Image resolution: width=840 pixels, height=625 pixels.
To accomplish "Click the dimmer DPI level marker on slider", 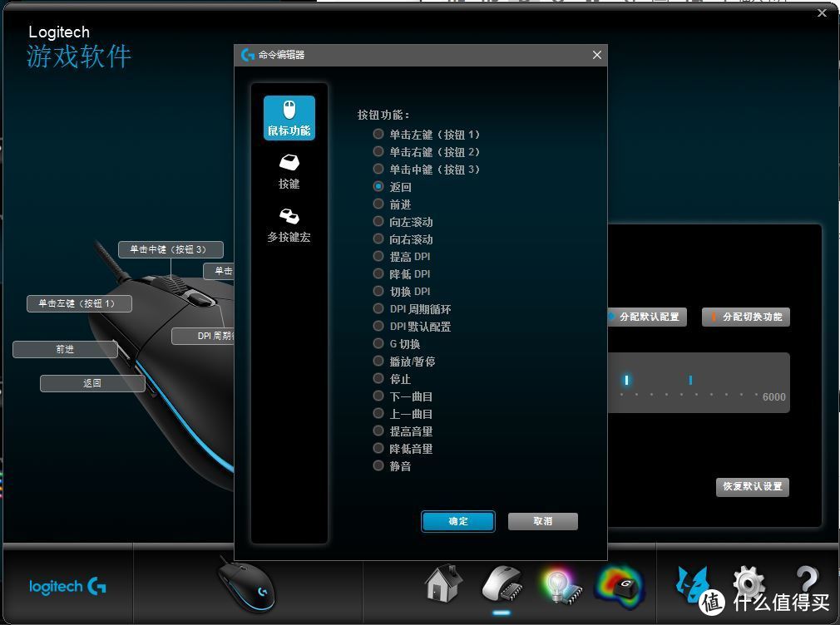I will tap(690, 380).
